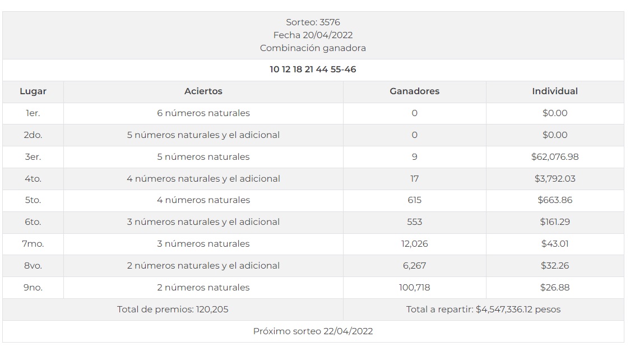Click the Ganadores column header
This screenshot has width=644, height=346.
[x=414, y=91]
